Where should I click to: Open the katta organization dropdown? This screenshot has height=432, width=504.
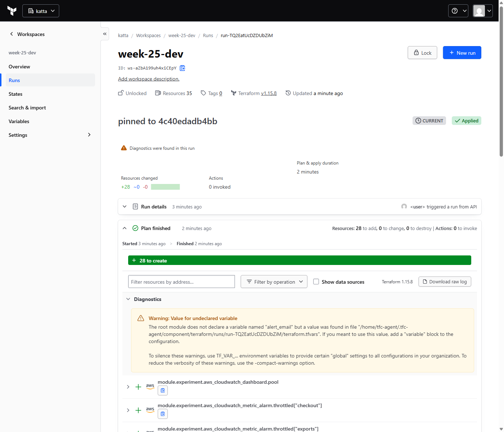pos(41,11)
